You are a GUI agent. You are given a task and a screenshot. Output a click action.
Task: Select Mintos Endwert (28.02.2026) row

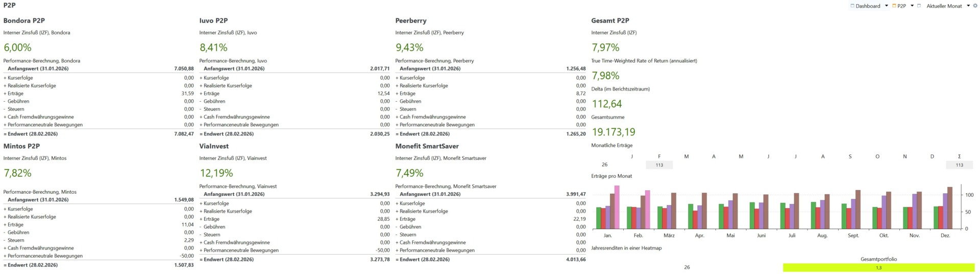pyautogui.click(x=99, y=265)
